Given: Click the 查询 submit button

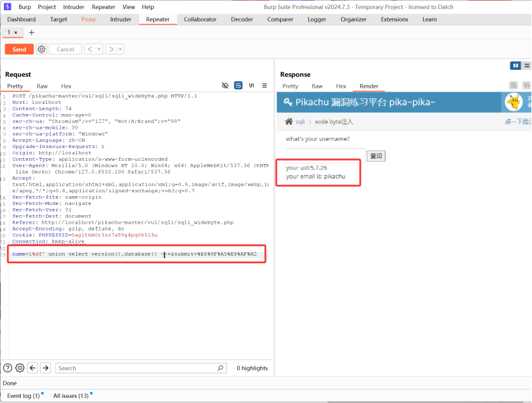Looking at the screenshot, I should tap(376, 156).
